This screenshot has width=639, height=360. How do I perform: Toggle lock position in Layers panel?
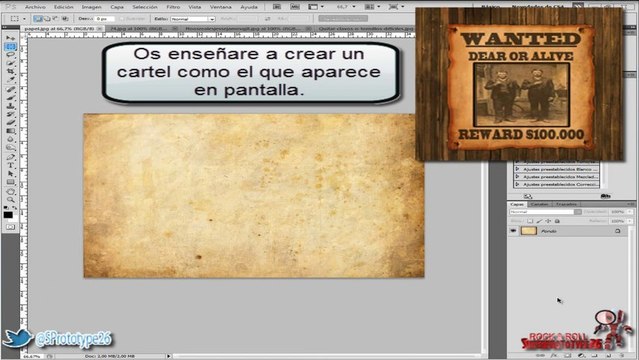[x=548, y=221]
